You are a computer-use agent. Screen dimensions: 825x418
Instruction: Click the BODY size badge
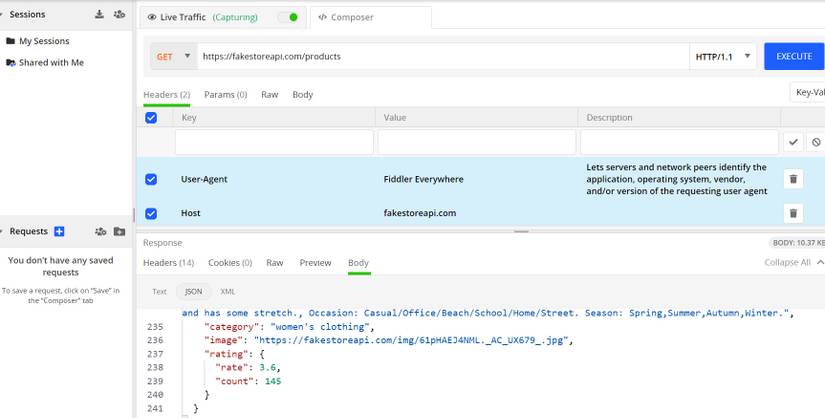pyautogui.click(x=797, y=243)
